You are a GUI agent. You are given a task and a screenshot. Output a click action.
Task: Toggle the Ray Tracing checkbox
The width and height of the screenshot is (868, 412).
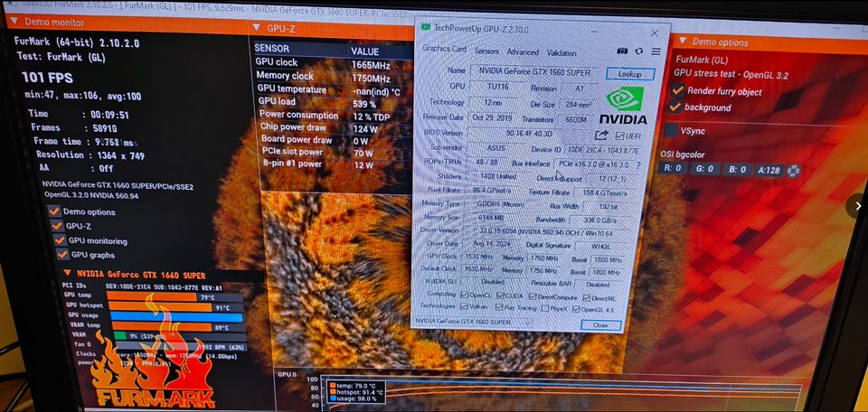coord(499,307)
